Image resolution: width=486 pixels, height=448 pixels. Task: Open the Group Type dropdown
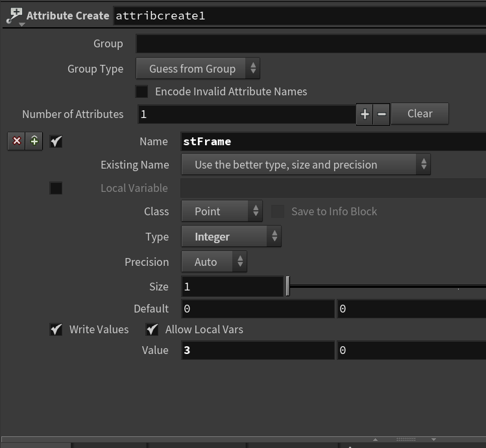(198, 69)
